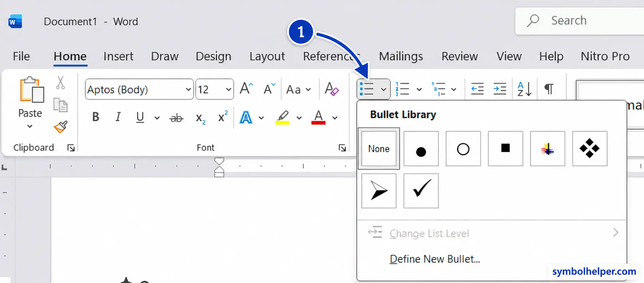Screen dimensions: 644x283
Task: Click the numbered list icon
Action: pos(403,89)
